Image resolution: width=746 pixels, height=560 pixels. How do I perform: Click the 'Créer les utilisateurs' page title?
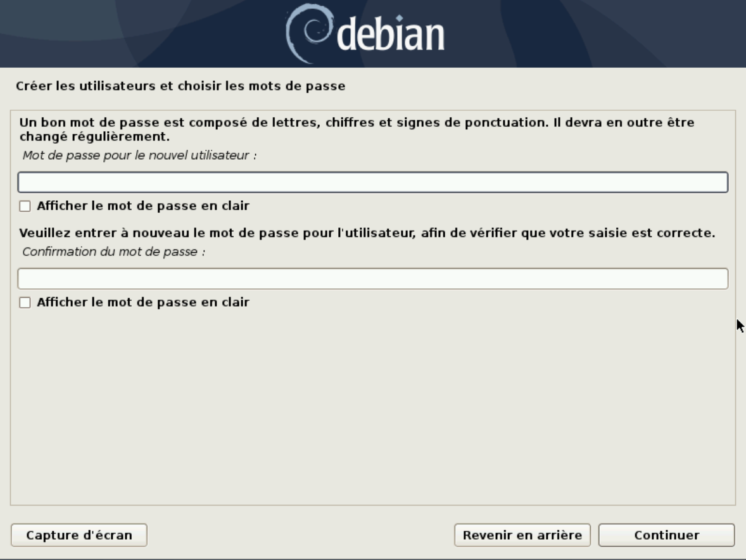[180, 86]
